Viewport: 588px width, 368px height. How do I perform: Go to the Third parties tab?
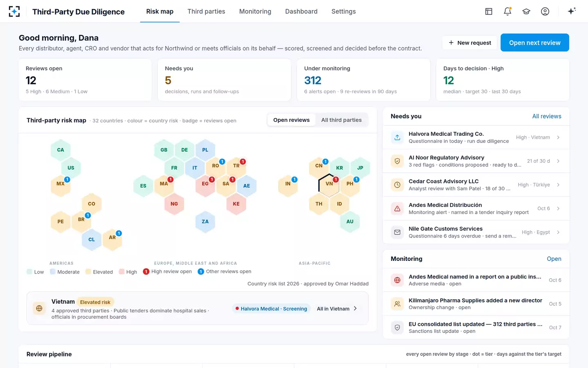click(206, 11)
